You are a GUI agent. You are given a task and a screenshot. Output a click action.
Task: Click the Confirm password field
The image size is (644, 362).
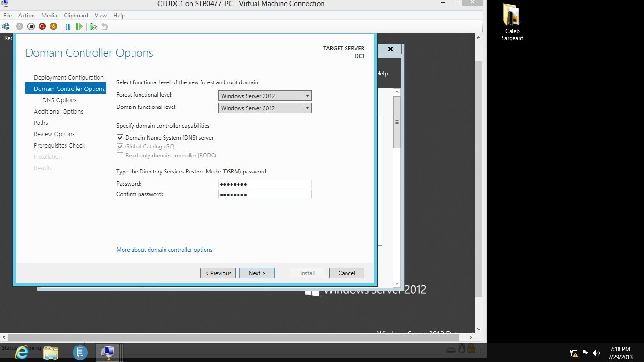pyautogui.click(x=265, y=194)
